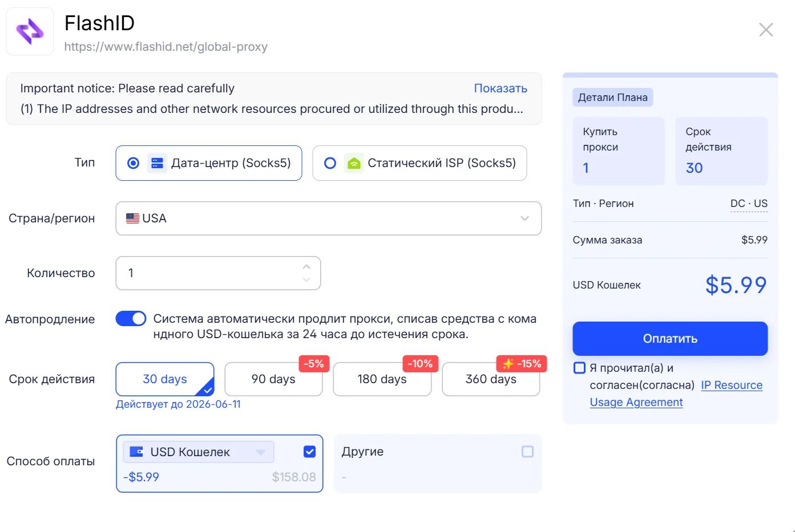Click the USD wallet icon
This screenshot has width=795, height=532.
click(x=136, y=452)
